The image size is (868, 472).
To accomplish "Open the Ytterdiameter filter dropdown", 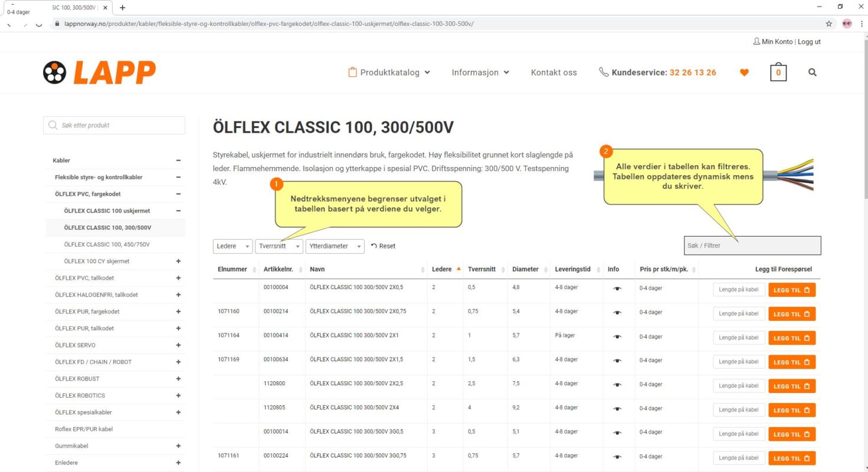I will [335, 246].
